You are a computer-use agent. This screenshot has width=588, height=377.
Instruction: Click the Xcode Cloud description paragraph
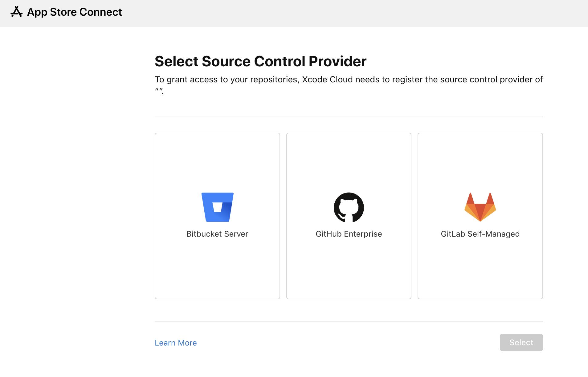click(349, 85)
